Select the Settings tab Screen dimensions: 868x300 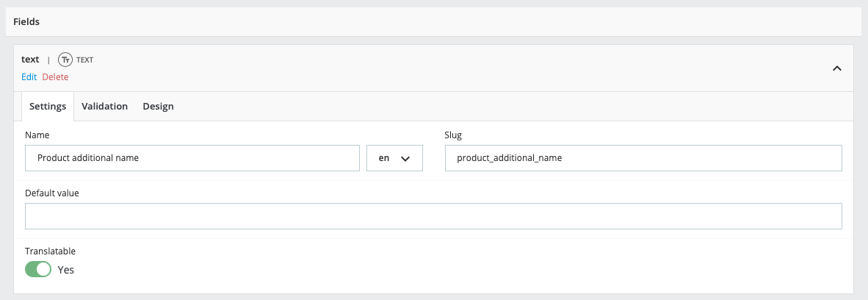(x=48, y=107)
